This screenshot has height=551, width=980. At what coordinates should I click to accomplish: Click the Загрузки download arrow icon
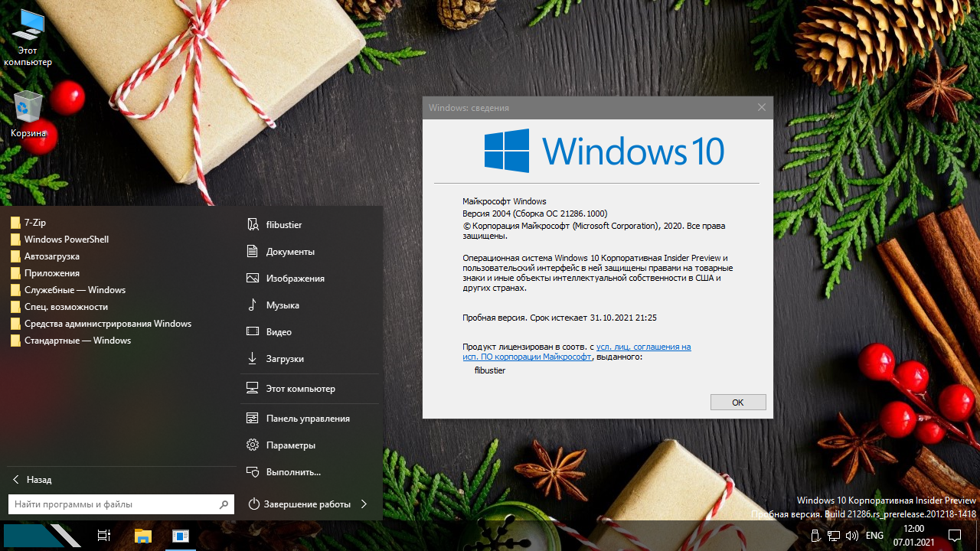tap(252, 358)
